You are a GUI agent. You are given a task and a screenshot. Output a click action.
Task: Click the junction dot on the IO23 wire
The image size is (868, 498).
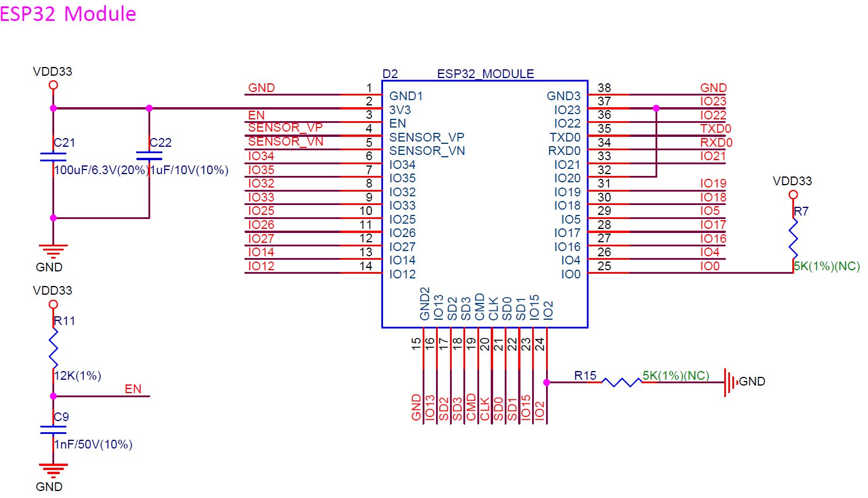click(x=656, y=108)
